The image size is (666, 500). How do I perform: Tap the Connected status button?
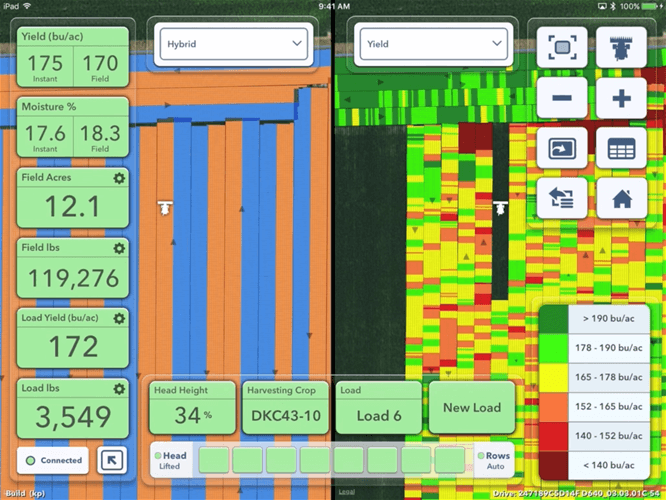tap(54, 461)
